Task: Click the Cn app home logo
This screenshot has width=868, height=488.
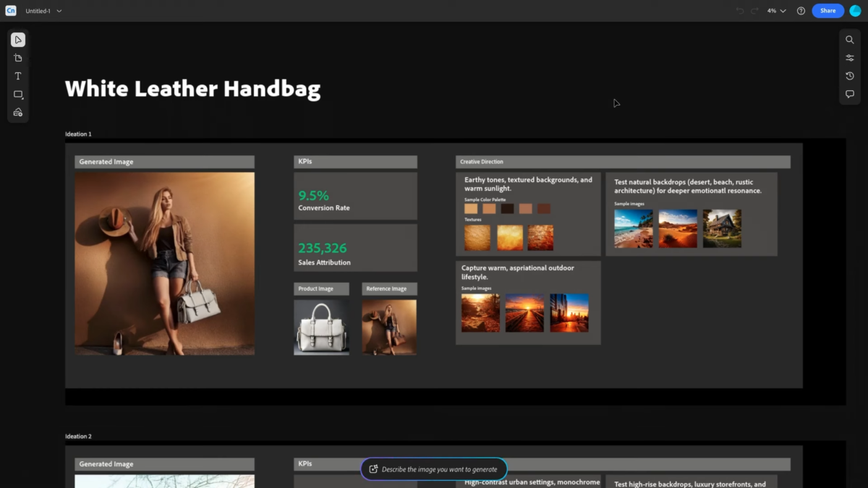Action: tap(11, 11)
